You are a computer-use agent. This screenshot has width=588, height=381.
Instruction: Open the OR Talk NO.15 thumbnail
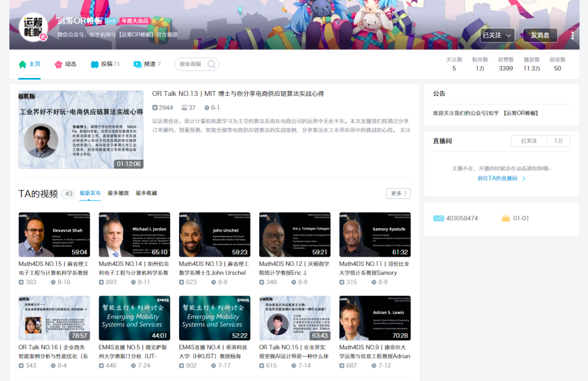[x=295, y=318]
